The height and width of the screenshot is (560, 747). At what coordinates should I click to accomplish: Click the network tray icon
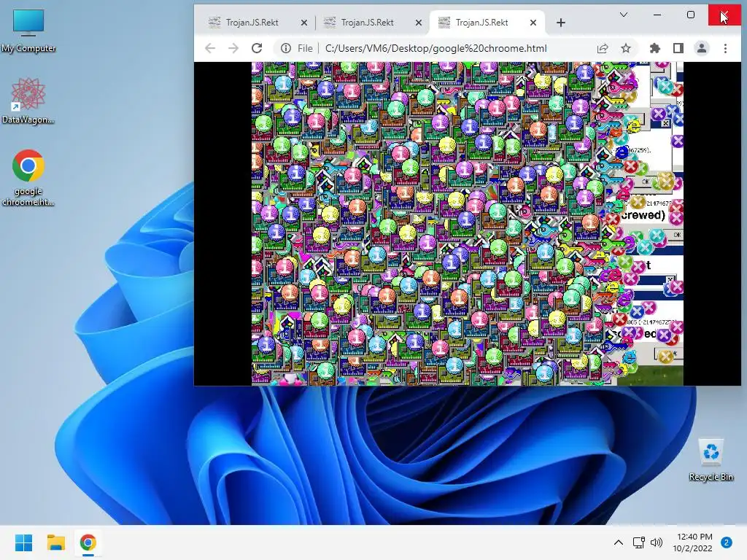tap(638, 542)
